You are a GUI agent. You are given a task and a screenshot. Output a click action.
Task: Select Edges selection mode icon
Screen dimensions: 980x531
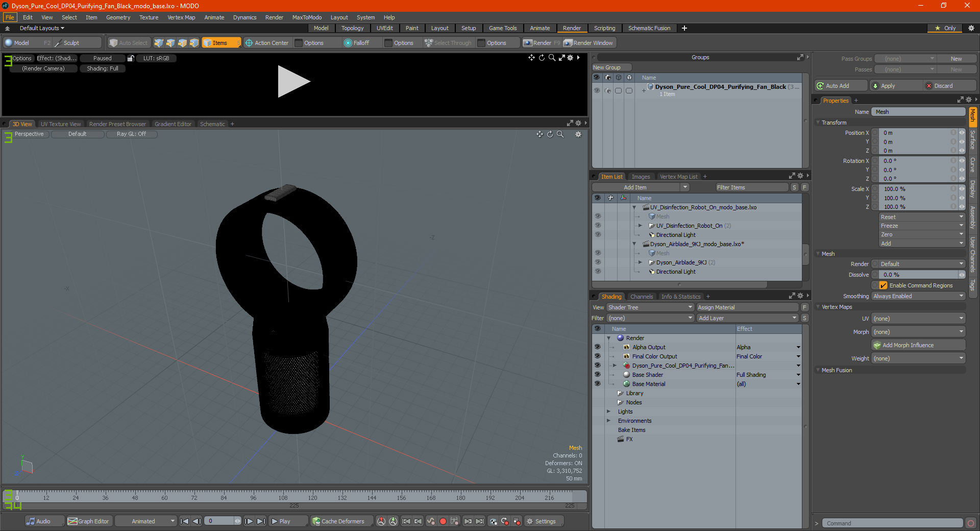[x=170, y=43]
